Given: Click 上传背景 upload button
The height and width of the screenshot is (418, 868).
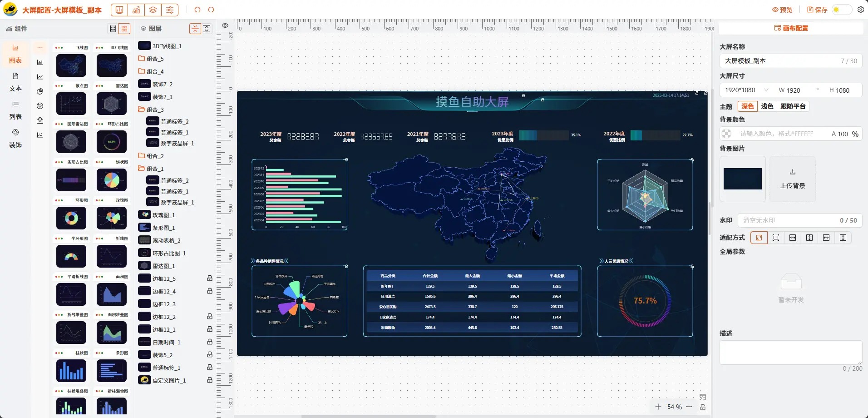Looking at the screenshot, I should click(x=792, y=179).
